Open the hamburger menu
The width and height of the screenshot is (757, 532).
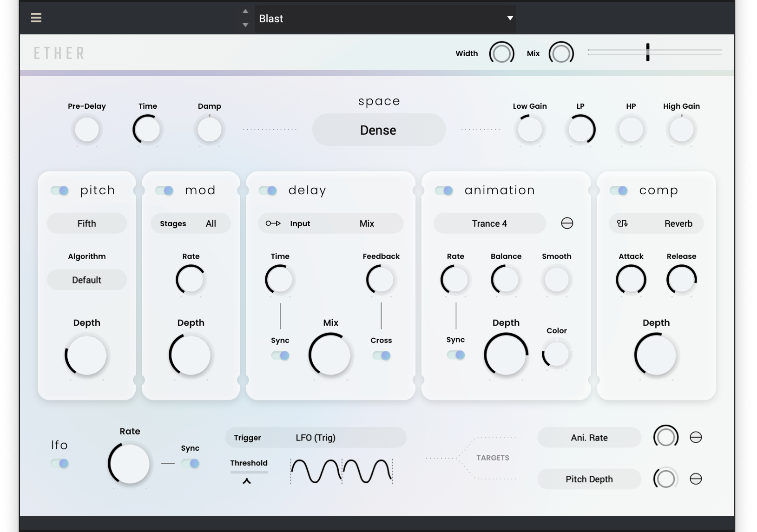[36, 18]
